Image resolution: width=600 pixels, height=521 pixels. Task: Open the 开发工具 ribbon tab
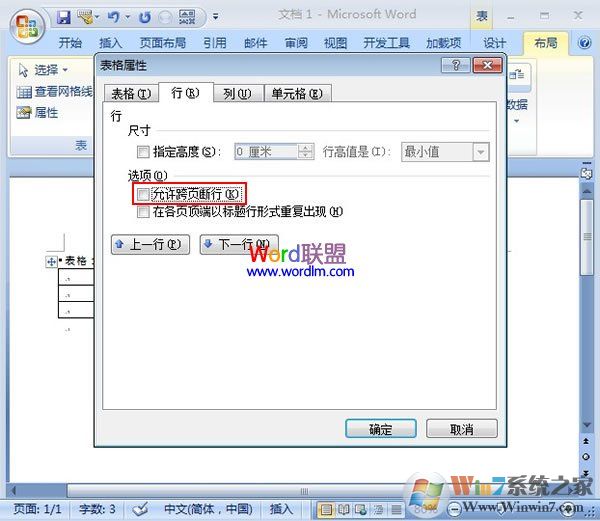(x=386, y=43)
